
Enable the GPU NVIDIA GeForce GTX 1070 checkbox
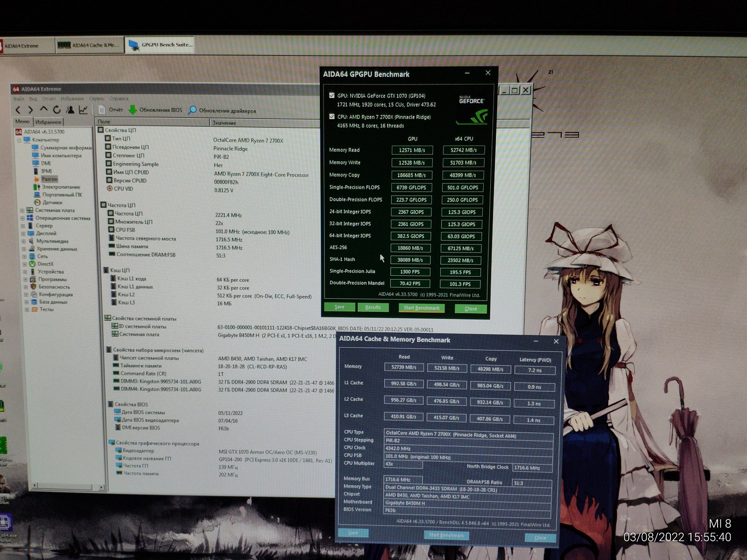(331, 95)
